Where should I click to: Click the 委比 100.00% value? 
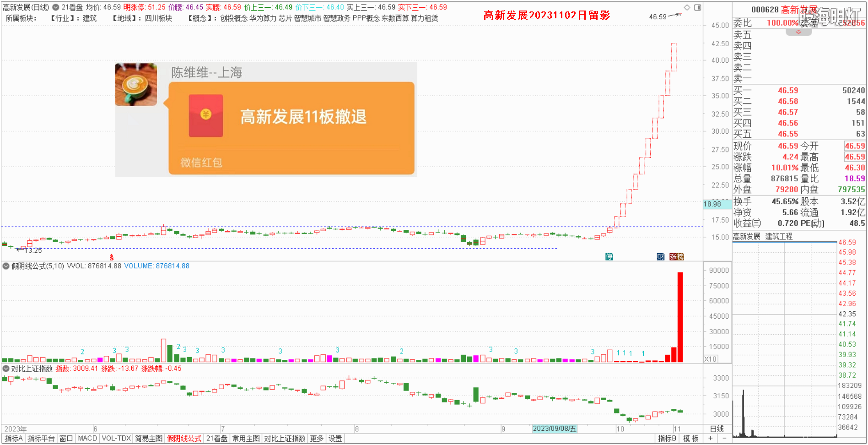pyautogui.click(x=782, y=23)
